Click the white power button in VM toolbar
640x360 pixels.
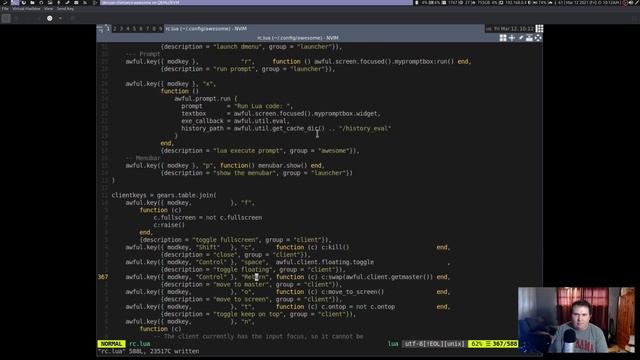[49, 18]
